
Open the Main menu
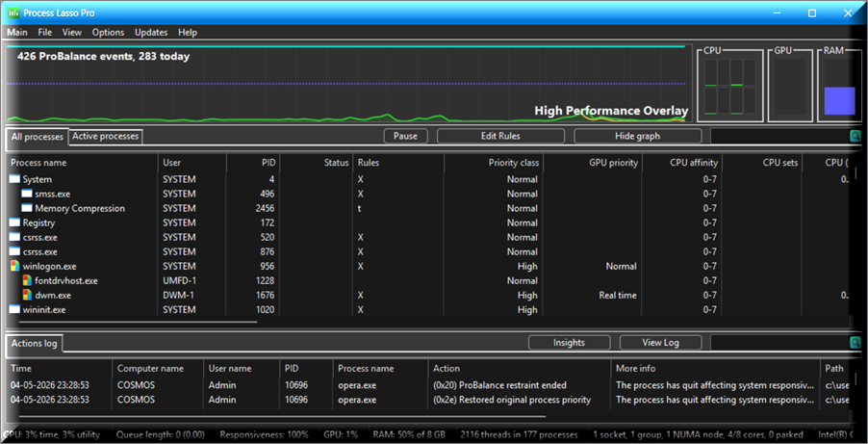[17, 32]
